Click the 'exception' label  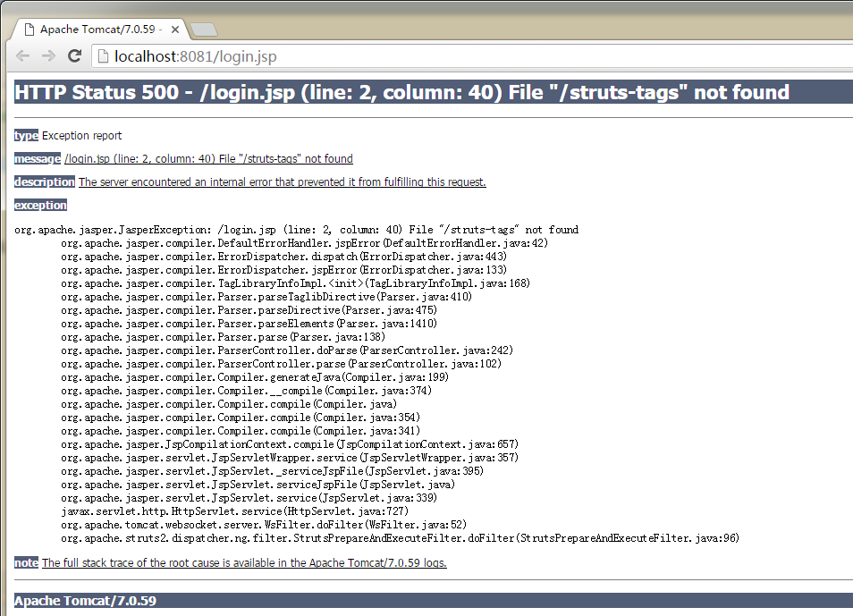click(40, 205)
